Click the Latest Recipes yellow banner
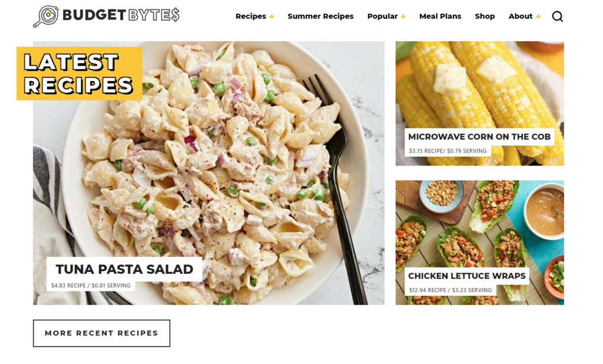This screenshot has height=364, width=603. [79, 74]
